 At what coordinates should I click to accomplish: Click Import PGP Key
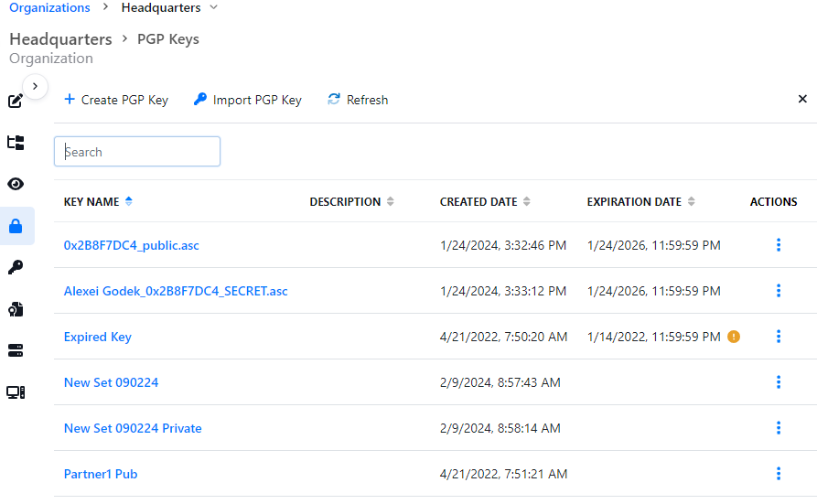[248, 100]
